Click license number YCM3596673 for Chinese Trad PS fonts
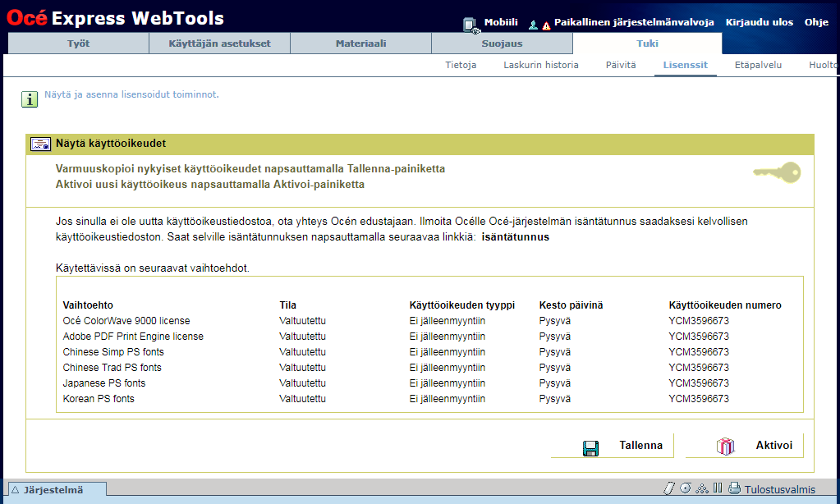The height and width of the screenshot is (504, 840). pyautogui.click(x=699, y=368)
